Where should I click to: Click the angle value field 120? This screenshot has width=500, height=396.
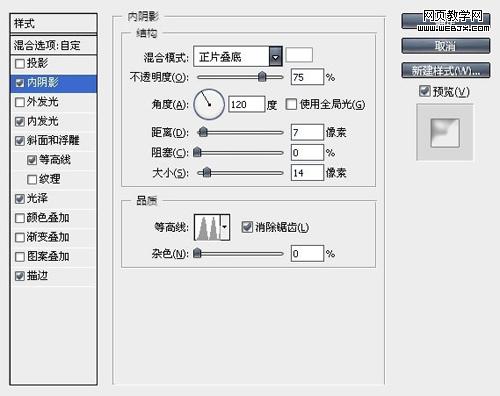pos(247,104)
